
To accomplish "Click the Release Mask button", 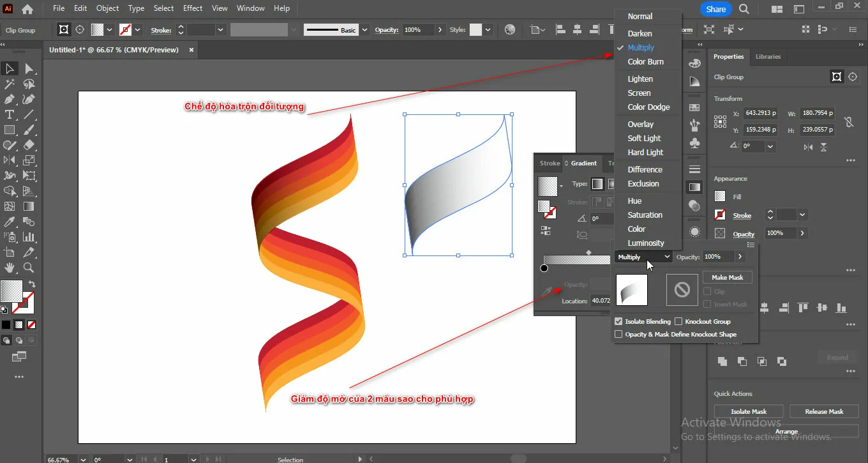I will [823, 411].
